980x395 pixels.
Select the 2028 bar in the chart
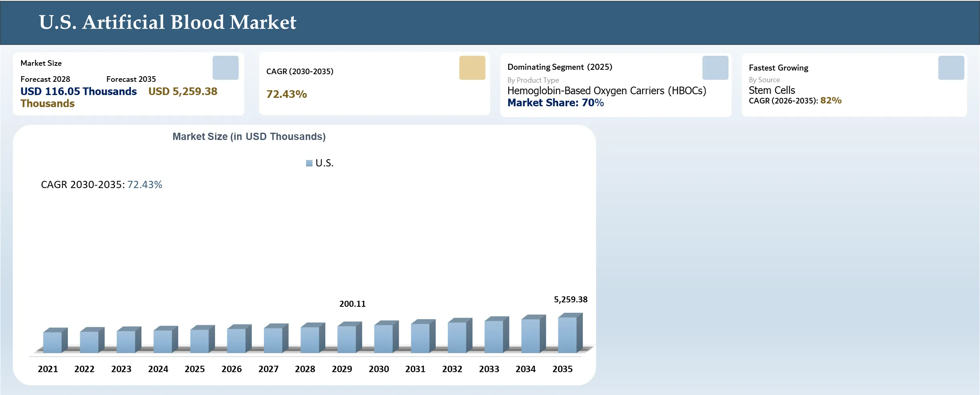pos(312,338)
